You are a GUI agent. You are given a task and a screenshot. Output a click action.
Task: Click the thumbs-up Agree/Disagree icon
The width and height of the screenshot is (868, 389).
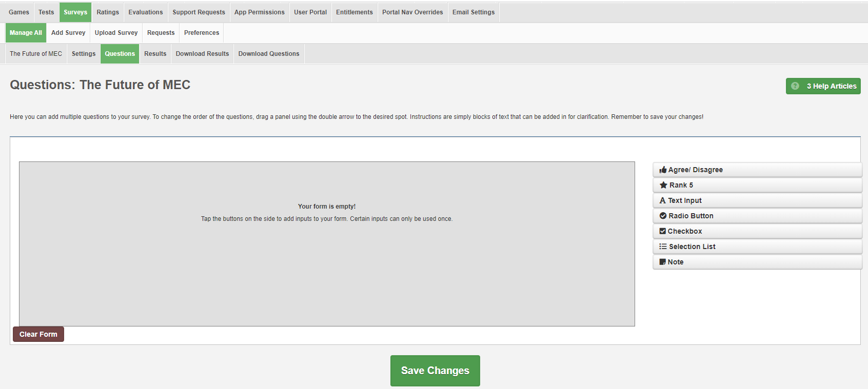point(663,170)
